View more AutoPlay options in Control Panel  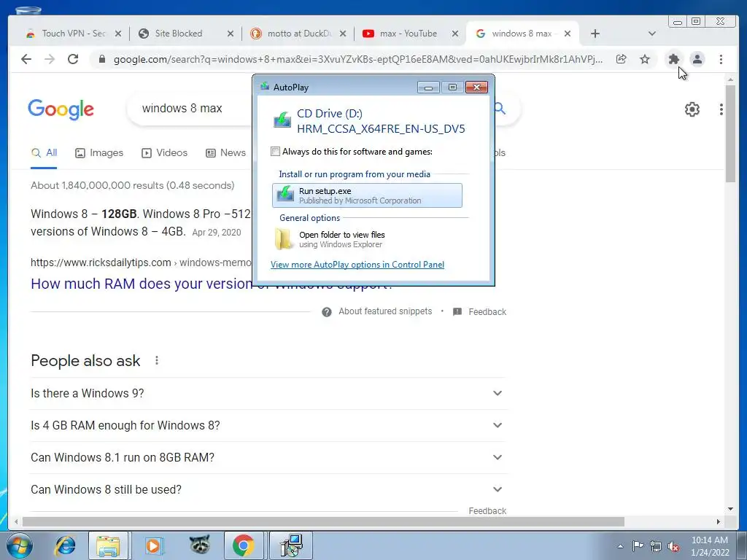(357, 265)
